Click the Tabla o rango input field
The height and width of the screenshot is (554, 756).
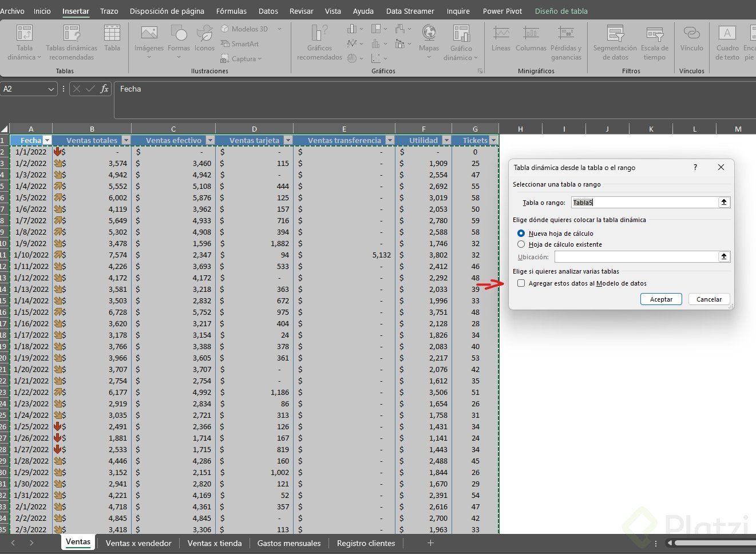coord(644,203)
